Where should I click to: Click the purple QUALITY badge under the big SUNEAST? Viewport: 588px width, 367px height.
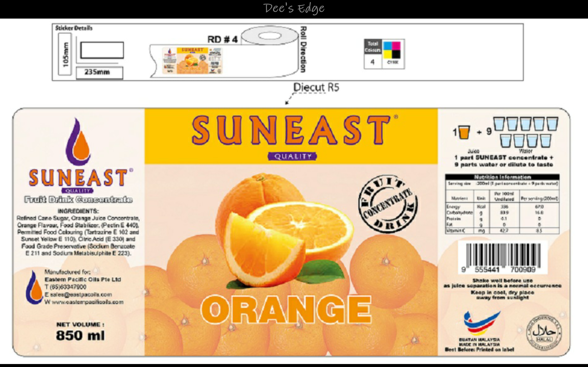(292, 156)
